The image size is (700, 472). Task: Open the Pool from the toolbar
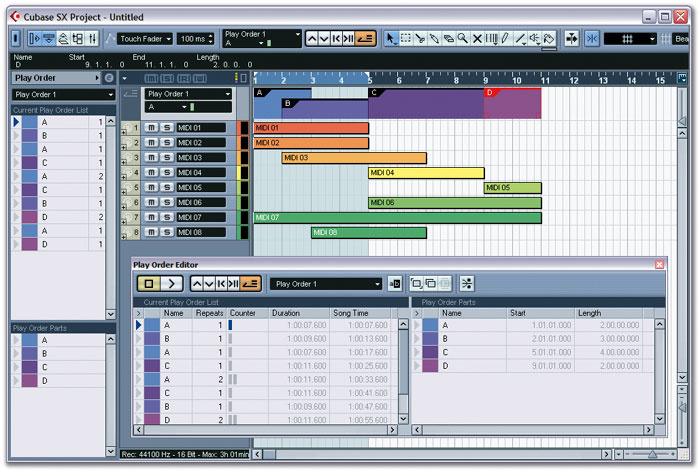[78, 39]
